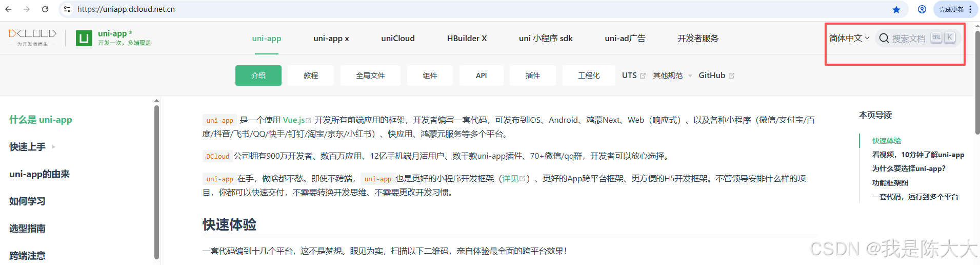The width and height of the screenshot is (980, 265).
Task: Bookmark page with the star icon
Action: (x=896, y=10)
